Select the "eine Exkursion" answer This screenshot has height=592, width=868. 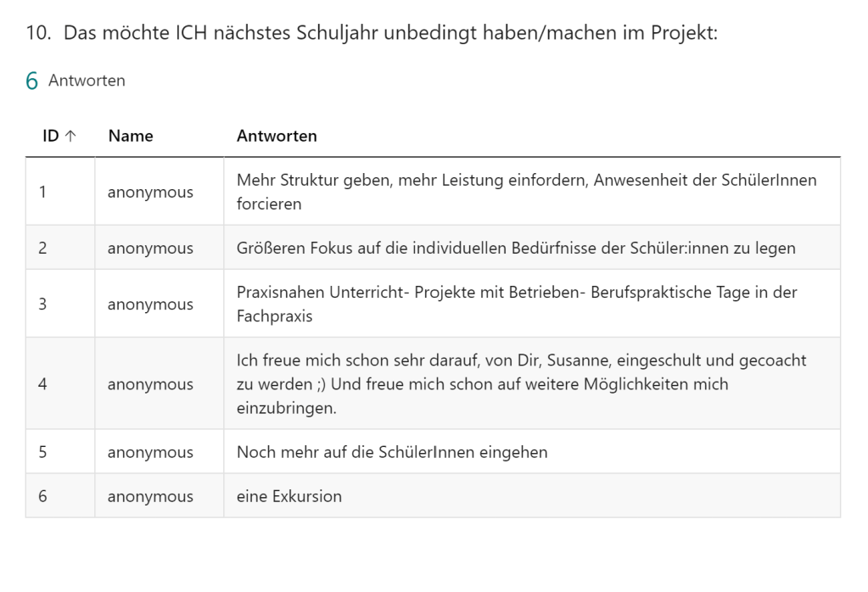[x=289, y=496]
